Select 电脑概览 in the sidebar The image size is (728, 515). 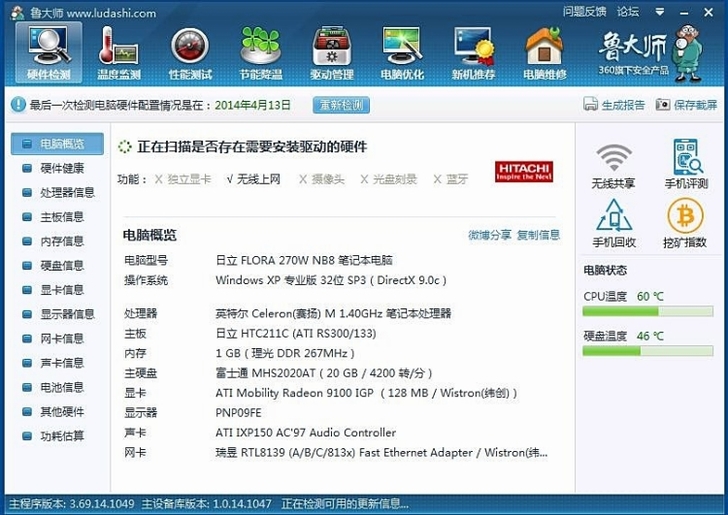(x=57, y=143)
